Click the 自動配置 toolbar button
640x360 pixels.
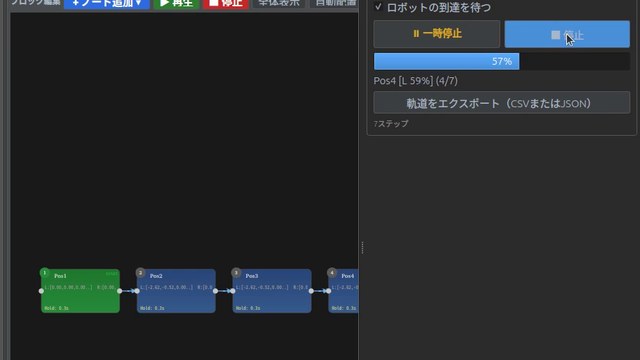click(x=334, y=3)
